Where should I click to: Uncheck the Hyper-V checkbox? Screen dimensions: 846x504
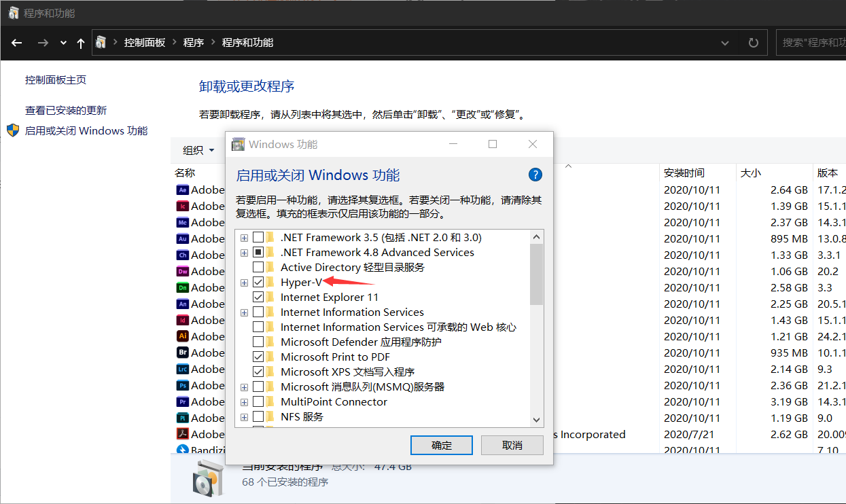[258, 283]
